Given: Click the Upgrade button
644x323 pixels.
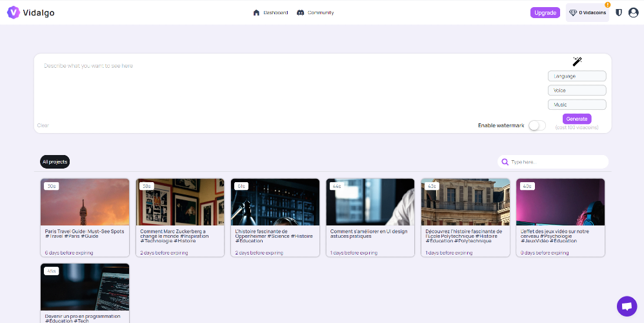Looking at the screenshot, I should tap(545, 13).
